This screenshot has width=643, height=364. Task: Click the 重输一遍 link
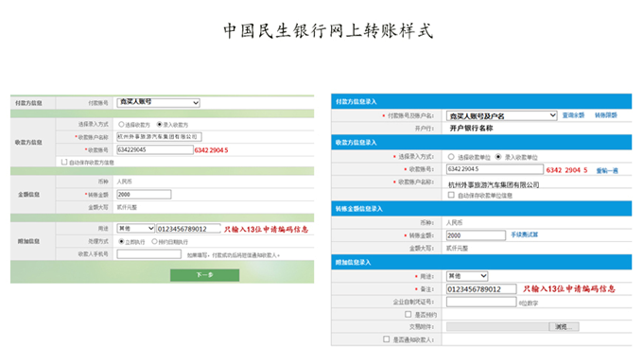pos(607,170)
